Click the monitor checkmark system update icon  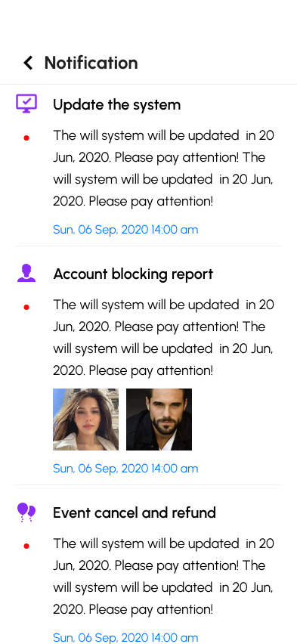pyautogui.click(x=26, y=104)
